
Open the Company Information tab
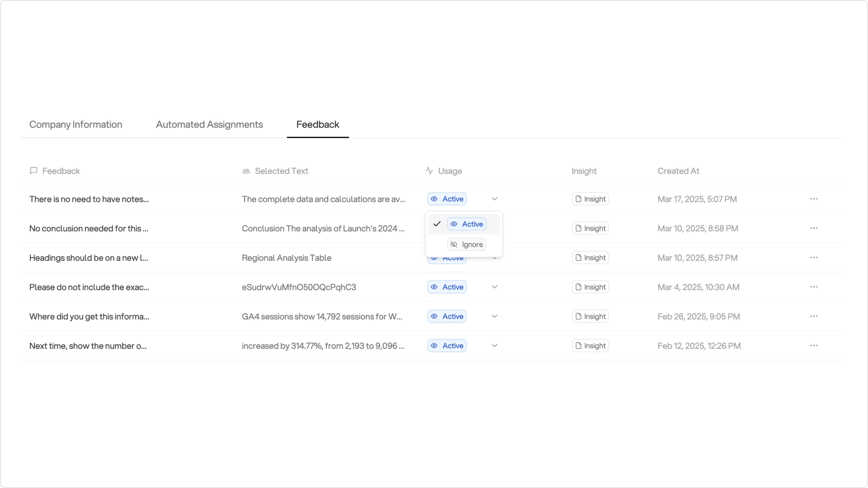coord(75,125)
